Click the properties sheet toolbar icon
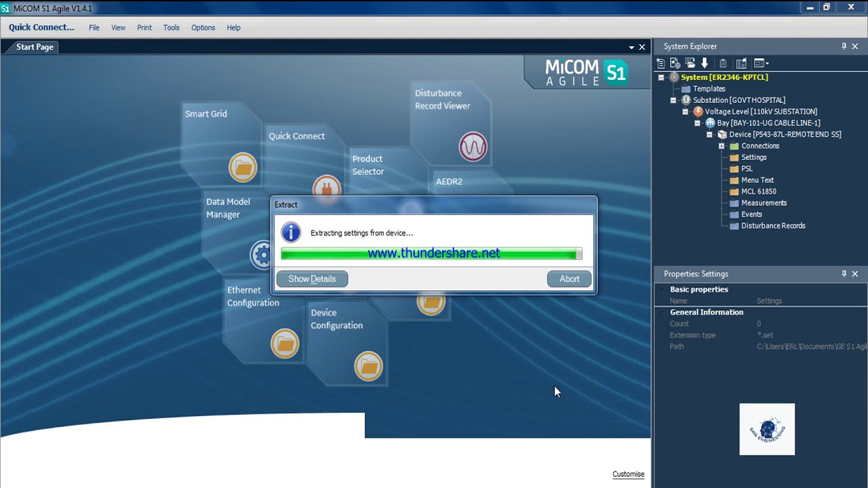The width and height of the screenshot is (868, 488). click(x=741, y=63)
